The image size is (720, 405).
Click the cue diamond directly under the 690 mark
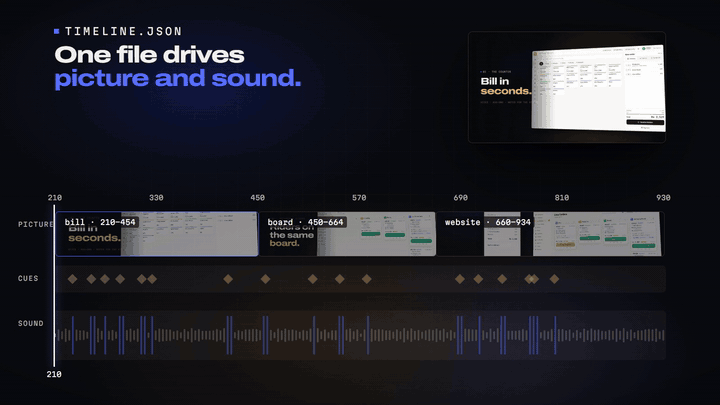tap(460, 279)
